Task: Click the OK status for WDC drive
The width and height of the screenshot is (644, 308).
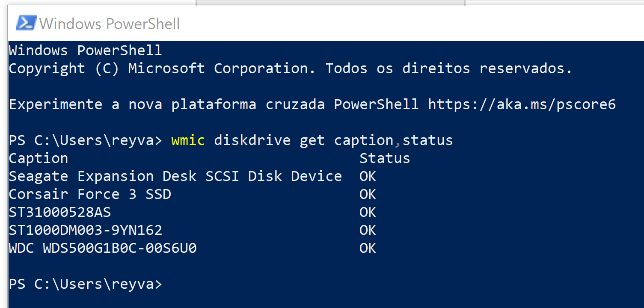Action: point(368,248)
